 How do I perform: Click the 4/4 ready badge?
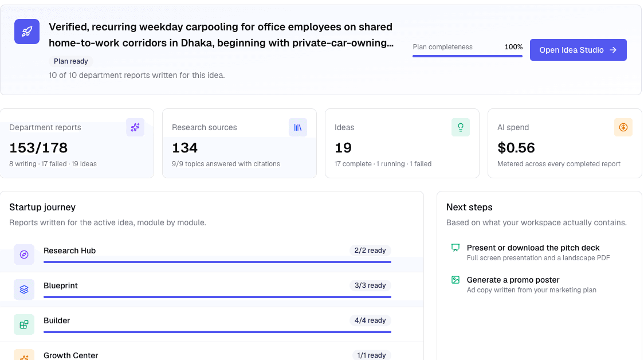tap(370, 320)
